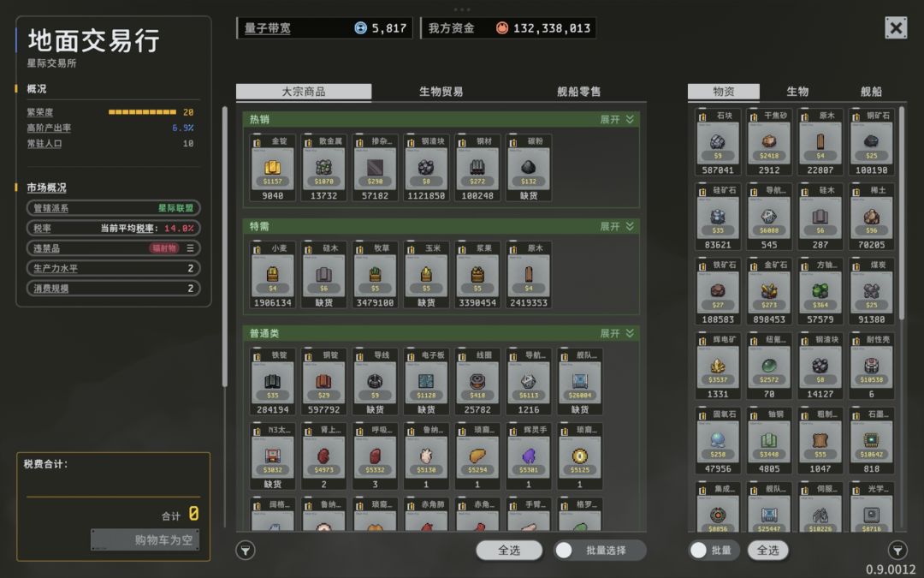
Task: Switch to the 生物贸易 tab
Action: 441,92
